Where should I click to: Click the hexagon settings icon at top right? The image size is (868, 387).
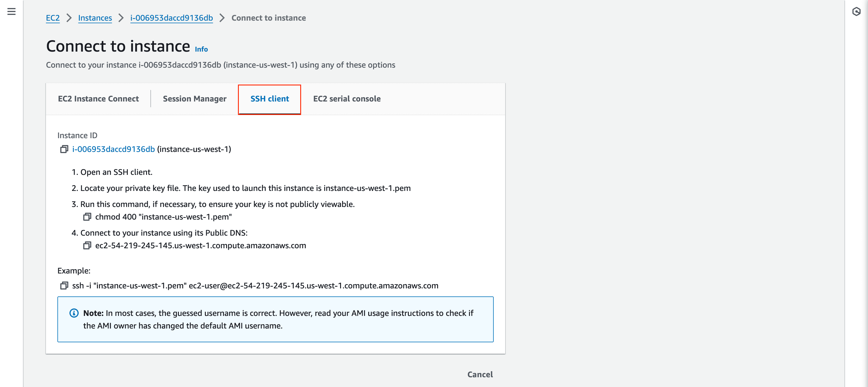(856, 12)
